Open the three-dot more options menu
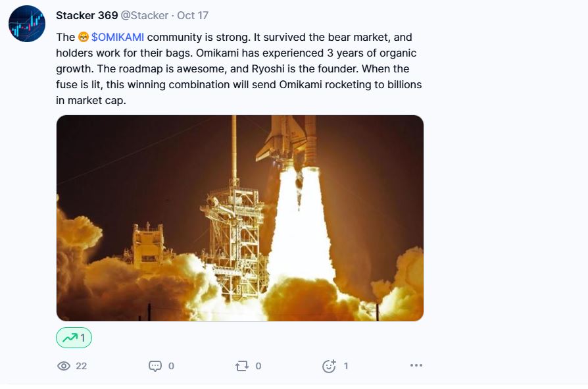 416,365
